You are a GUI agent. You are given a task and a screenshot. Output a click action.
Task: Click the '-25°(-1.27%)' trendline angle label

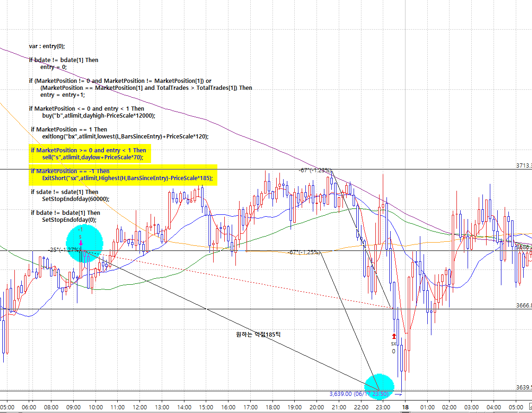pos(64,250)
